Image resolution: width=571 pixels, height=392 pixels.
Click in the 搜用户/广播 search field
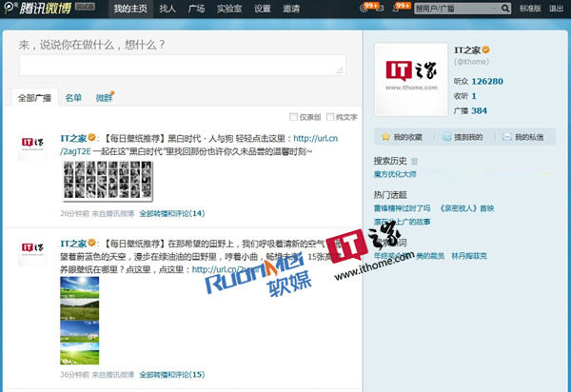pos(454,9)
